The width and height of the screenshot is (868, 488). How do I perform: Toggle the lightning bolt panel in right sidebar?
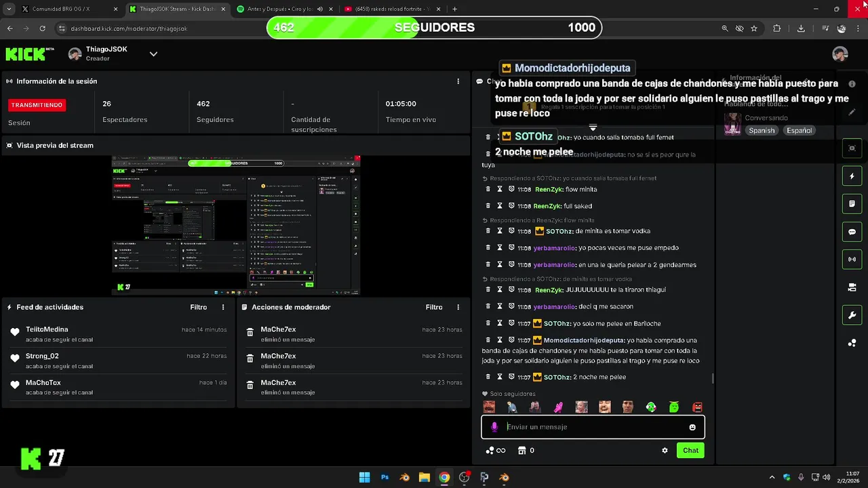pos(852,176)
